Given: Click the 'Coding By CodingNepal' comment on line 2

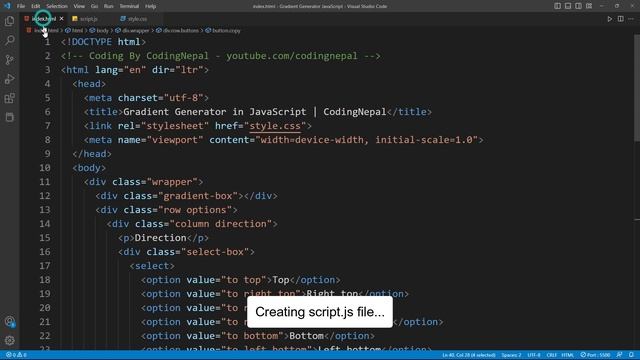Looking at the screenshot, I should pos(149,56).
